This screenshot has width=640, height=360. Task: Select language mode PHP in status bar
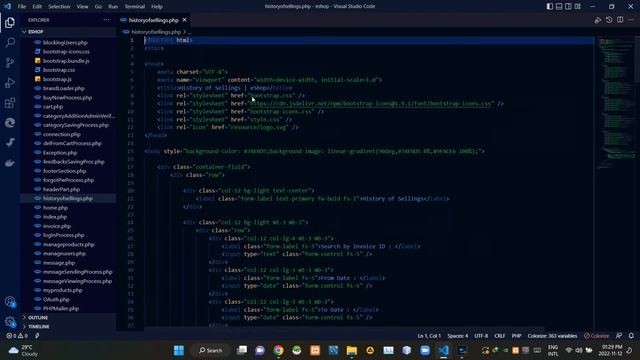pos(516,336)
